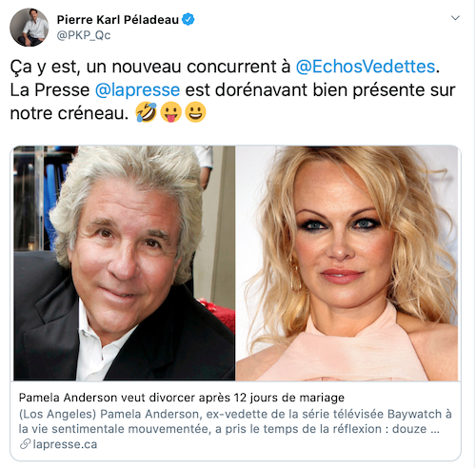Follow the @EchosVedettes mention
Image resolution: width=476 pixels, height=468 pixels.
point(366,67)
